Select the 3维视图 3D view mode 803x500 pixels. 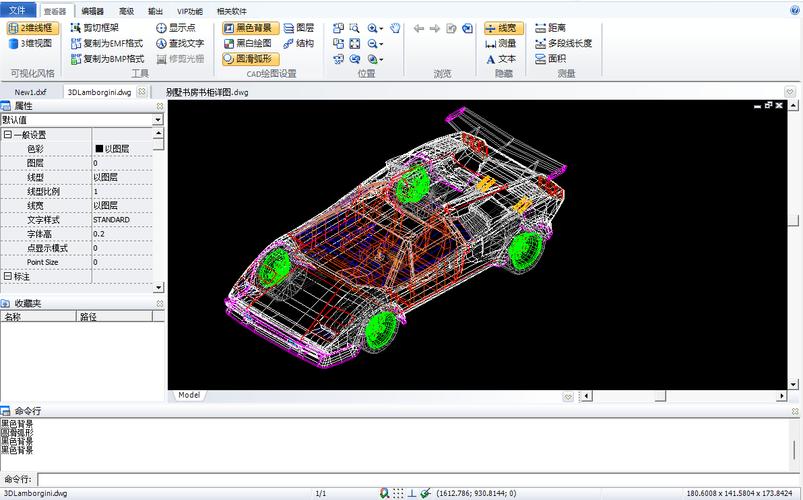(31, 44)
